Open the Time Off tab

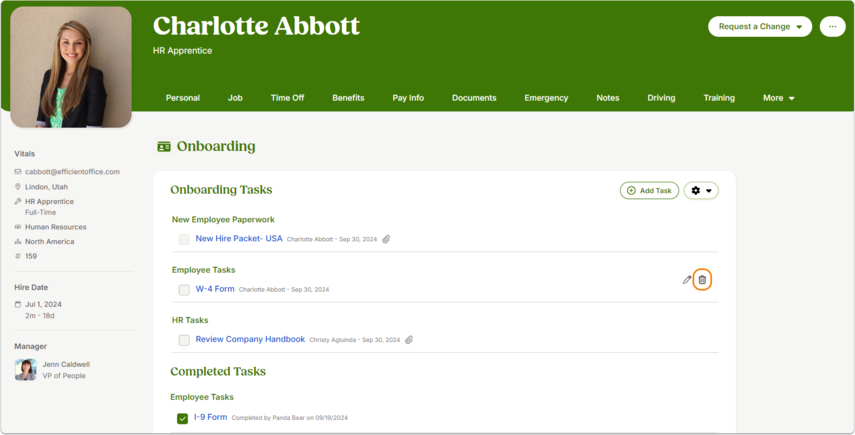pyautogui.click(x=287, y=98)
